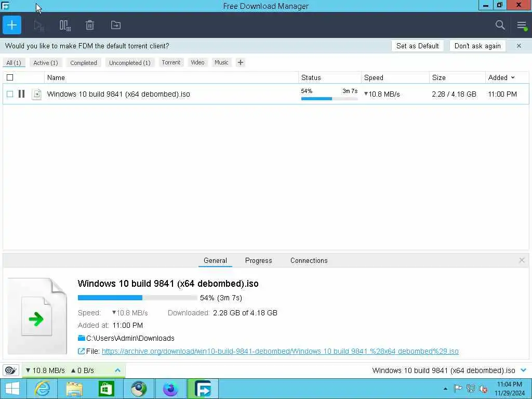Show hidden tray icons arrow
532x399 pixels.
coord(445,389)
